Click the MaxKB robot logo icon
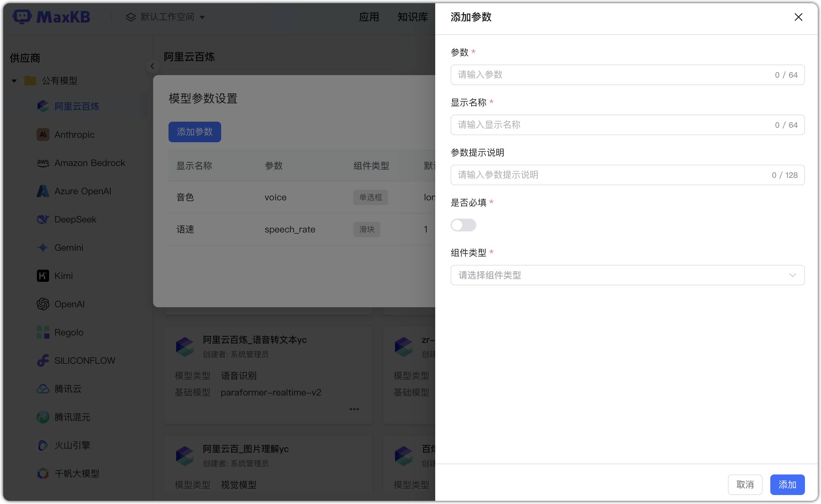This screenshot has width=821, height=504. pos(22,16)
